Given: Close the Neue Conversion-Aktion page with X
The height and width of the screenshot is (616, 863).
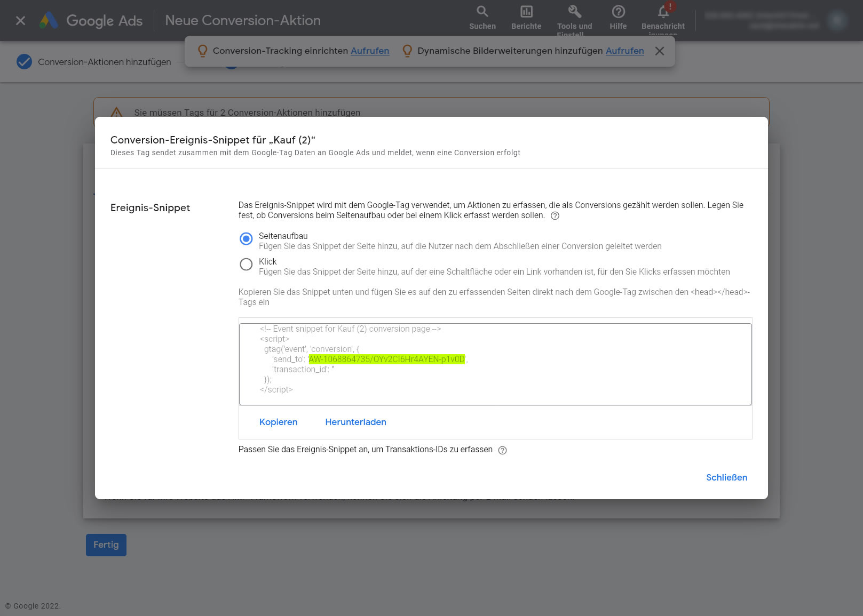Looking at the screenshot, I should (20, 21).
